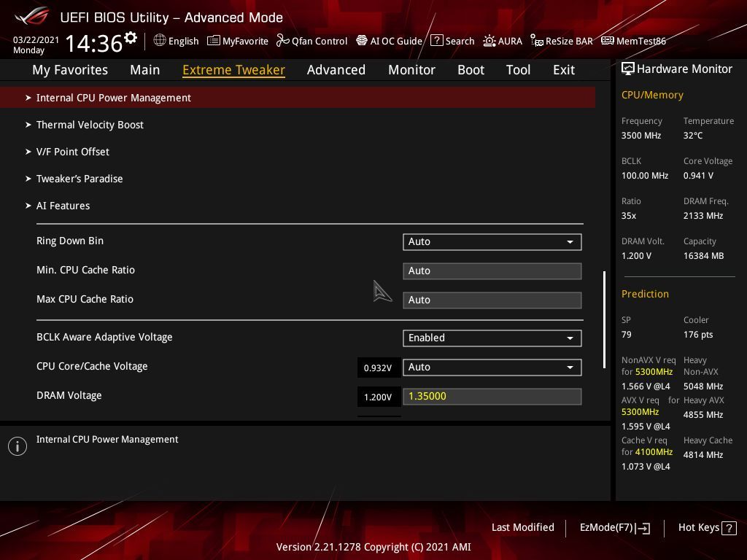
Task: Open the Exit tab
Action: point(564,70)
